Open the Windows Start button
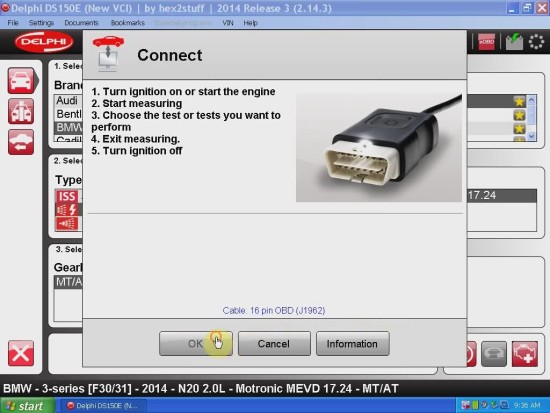Image resolution: width=550 pixels, height=413 pixels. click(x=27, y=406)
